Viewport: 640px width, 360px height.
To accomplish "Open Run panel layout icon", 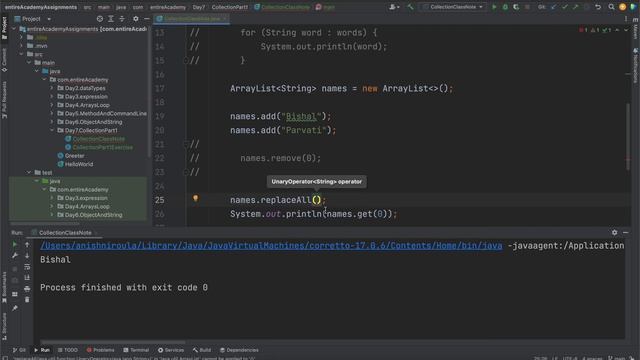I will point(15,294).
